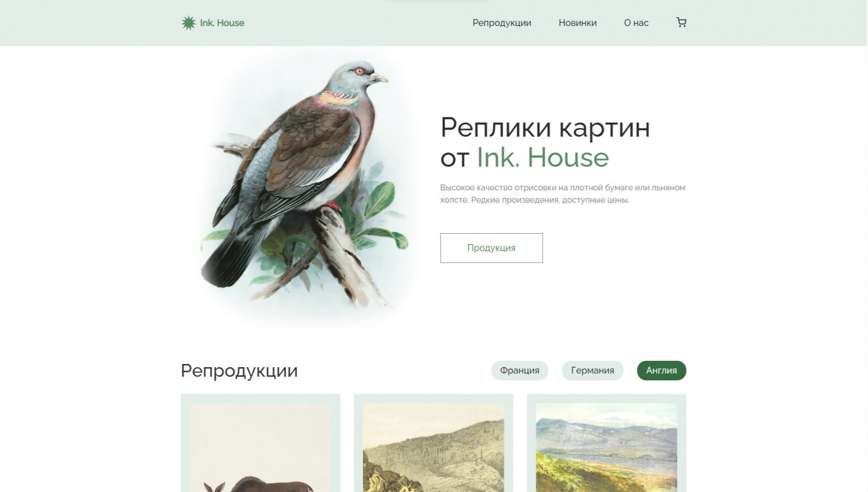Open the rocky hillside reproduction card
The height and width of the screenshot is (492, 868).
pyautogui.click(x=433, y=443)
